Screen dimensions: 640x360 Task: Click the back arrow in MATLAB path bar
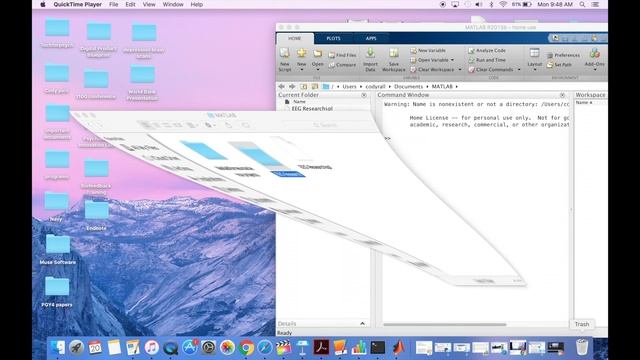(x=281, y=87)
